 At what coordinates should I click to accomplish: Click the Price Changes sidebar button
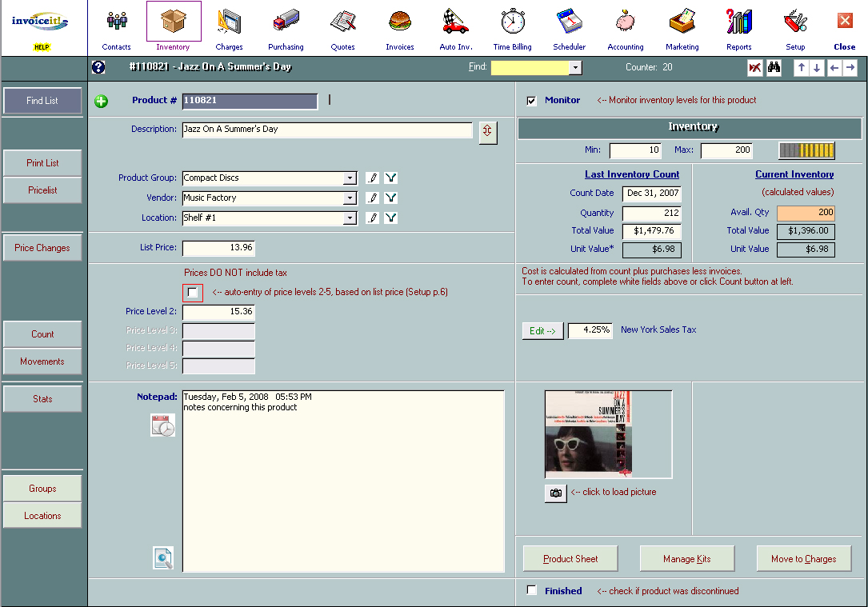pyautogui.click(x=42, y=248)
